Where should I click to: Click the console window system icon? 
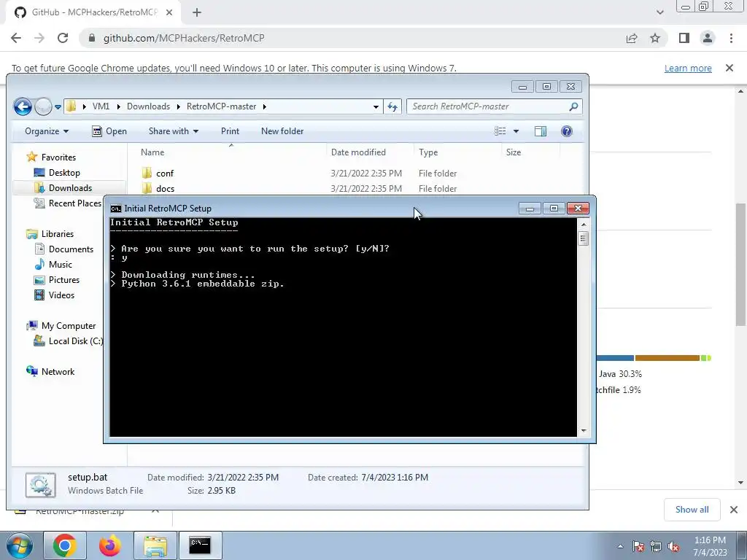[116, 209]
